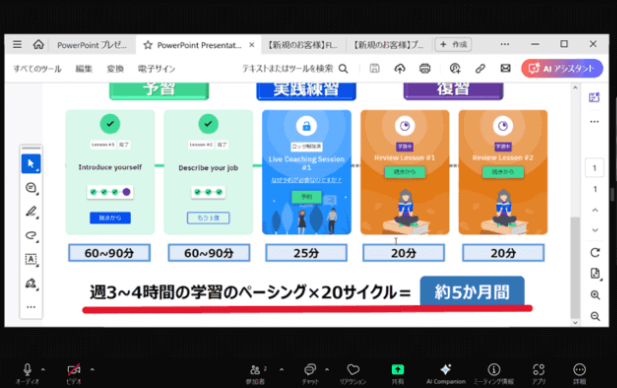
Task: Expand audio options caret in Zoom
Action: pos(43,370)
